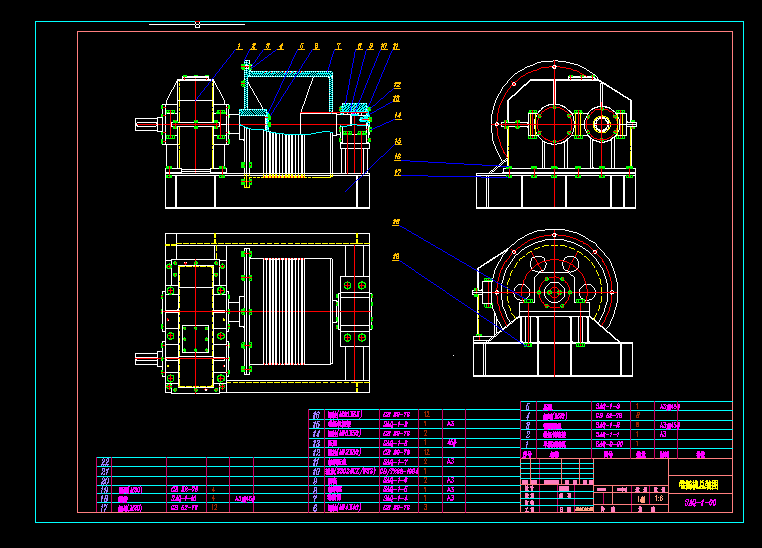Click the 1:6 scale cell in title block
The height and width of the screenshot is (548, 762).
659,498
